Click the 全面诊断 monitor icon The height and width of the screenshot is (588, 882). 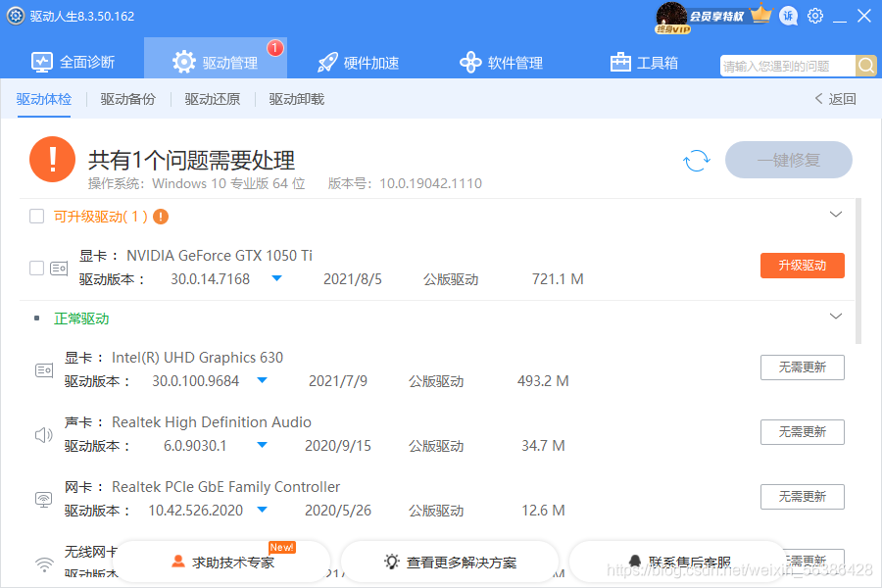(x=42, y=62)
